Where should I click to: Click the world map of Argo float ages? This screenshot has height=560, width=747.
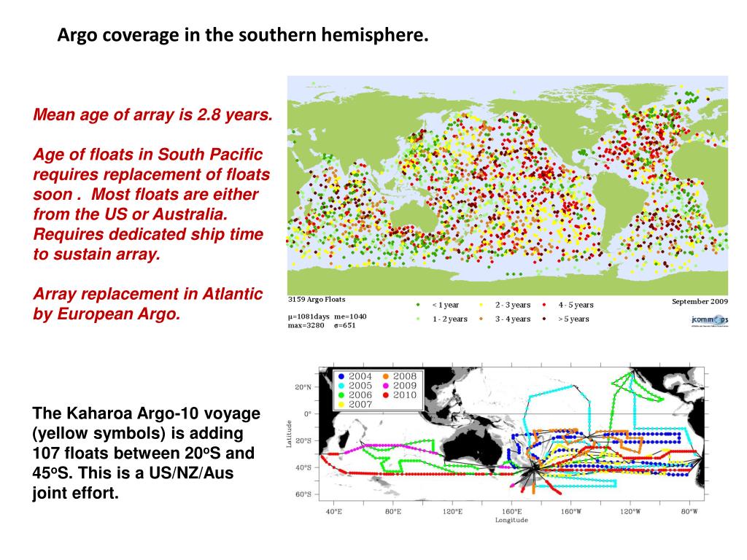tap(508, 186)
